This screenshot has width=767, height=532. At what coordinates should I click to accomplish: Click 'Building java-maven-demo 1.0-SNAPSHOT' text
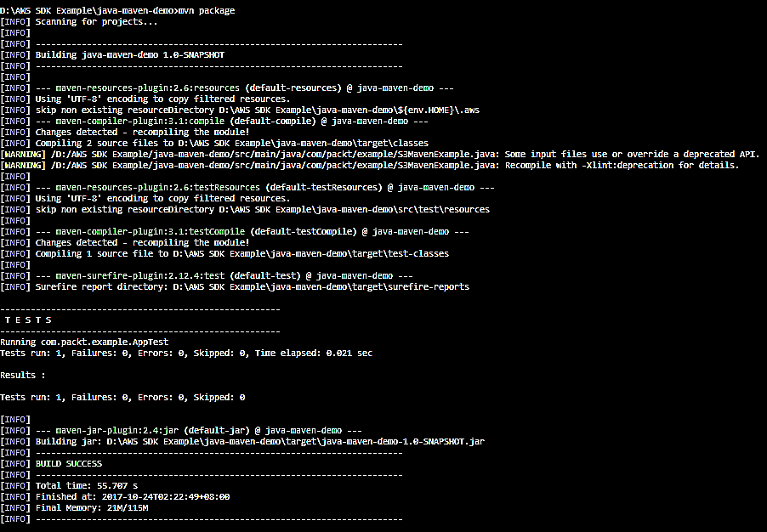coord(129,54)
